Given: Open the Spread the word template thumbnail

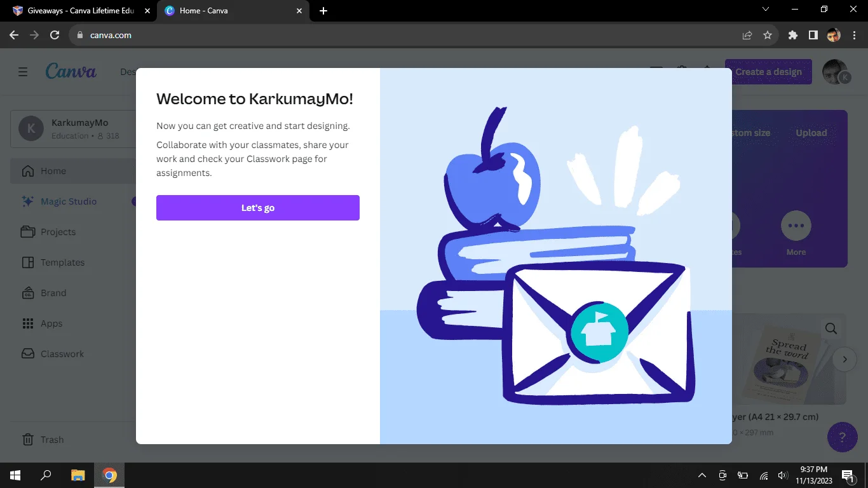Looking at the screenshot, I should [x=789, y=359].
